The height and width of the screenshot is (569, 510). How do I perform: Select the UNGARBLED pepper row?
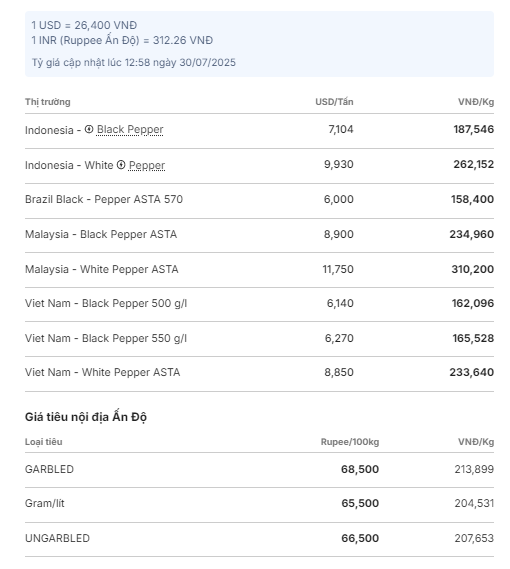pos(259,539)
